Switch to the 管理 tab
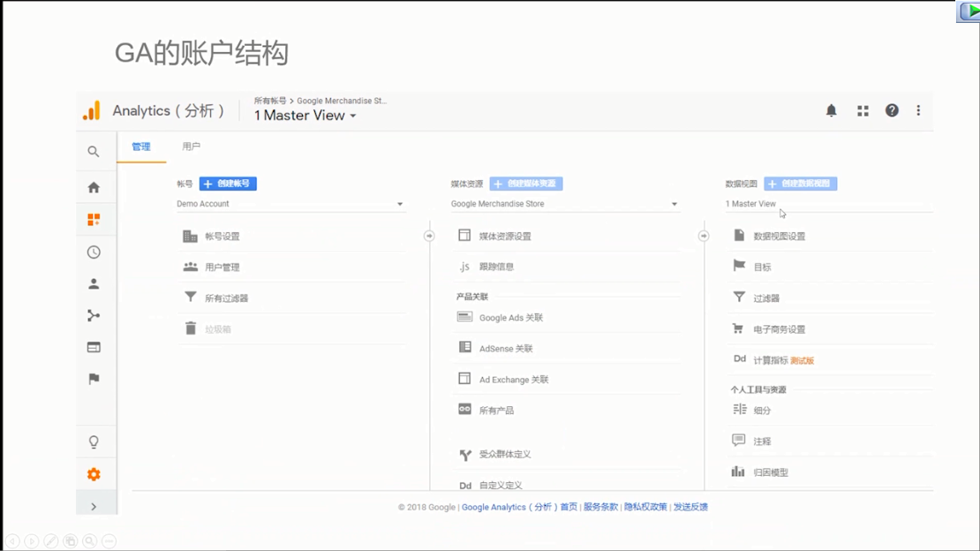The height and width of the screenshot is (551, 980). click(x=141, y=147)
